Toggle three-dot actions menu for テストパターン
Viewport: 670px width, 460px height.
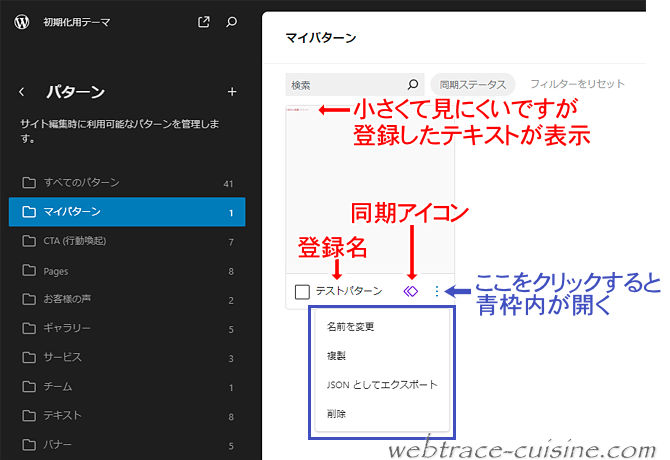coord(436,291)
